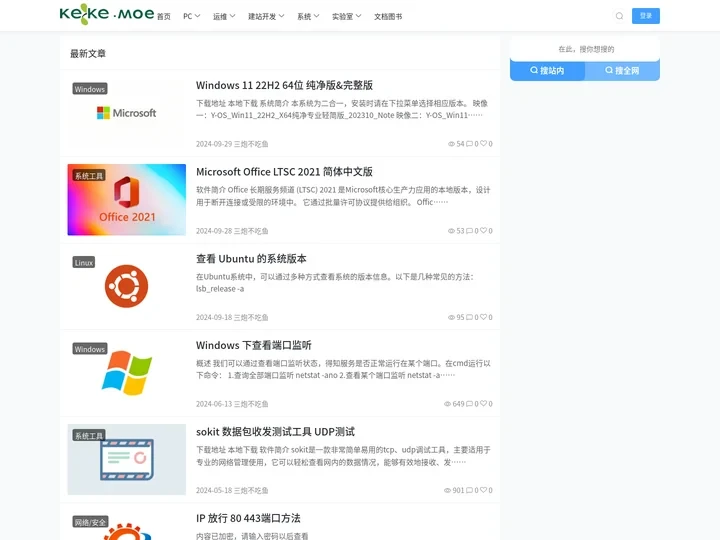Click author 三炮不吃鱼 dated 2024-05-18

[x=251, y=491]
